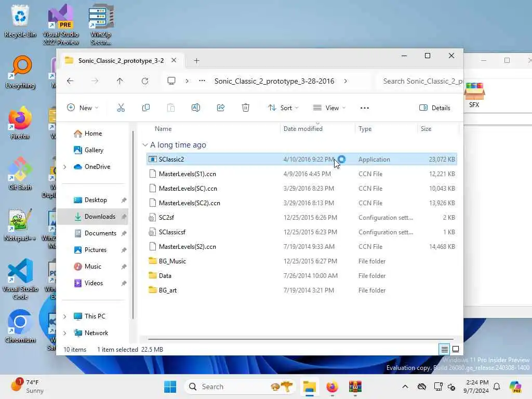Expand This PC tree node
532x399 pixels.
click(x=65, y=316)
